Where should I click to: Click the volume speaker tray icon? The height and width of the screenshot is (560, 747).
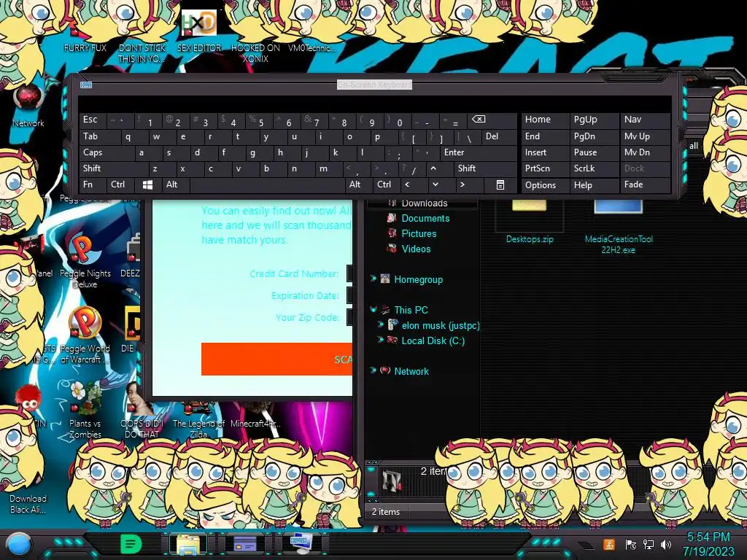pyautogui.click(x=666, y=544)
